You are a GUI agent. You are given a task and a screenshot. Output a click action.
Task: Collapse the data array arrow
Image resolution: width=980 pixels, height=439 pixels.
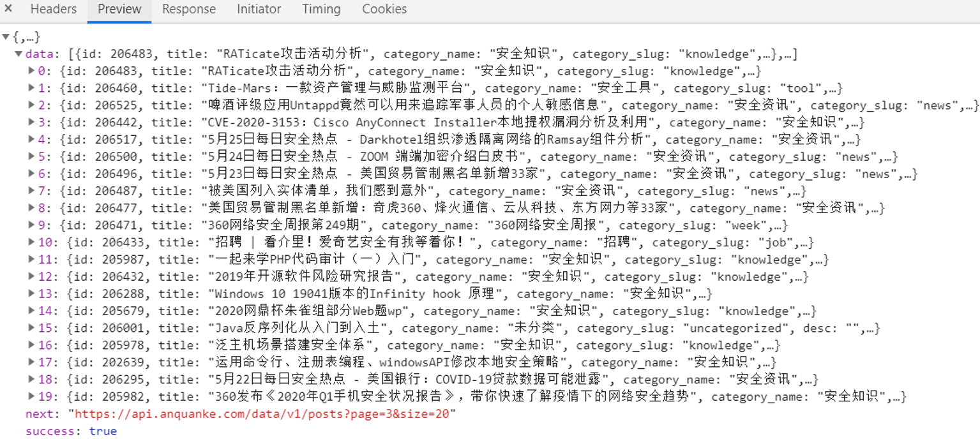coord(19,54)
